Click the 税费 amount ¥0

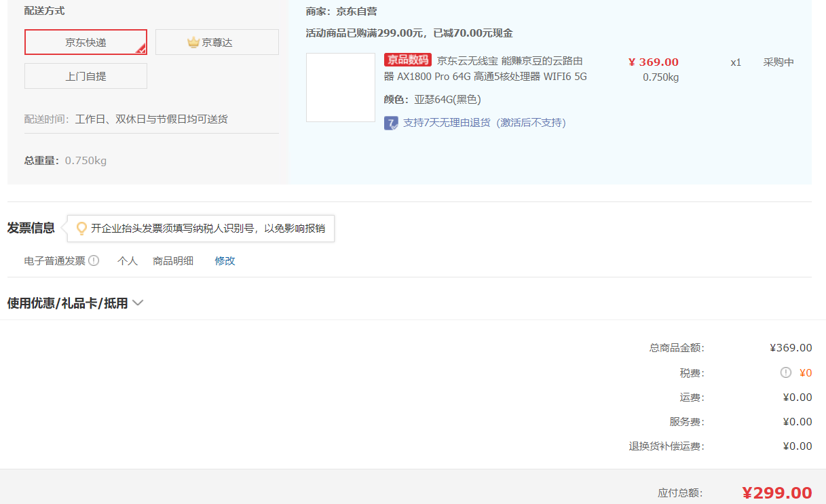(806, 372)
